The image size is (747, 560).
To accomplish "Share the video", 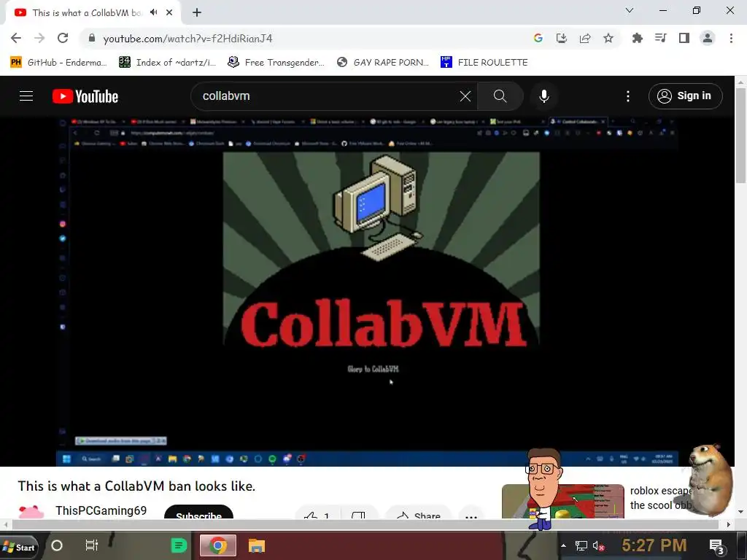I will (418, 514).
